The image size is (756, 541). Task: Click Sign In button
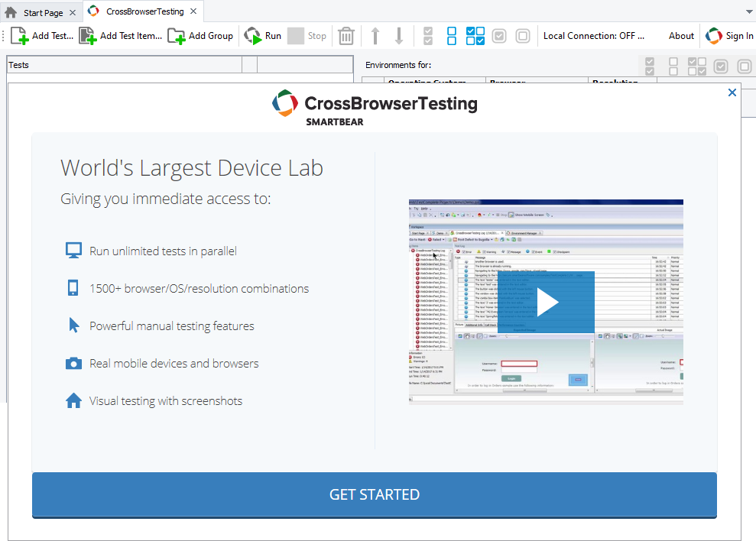pyautogui.click(x=729, y=36)
